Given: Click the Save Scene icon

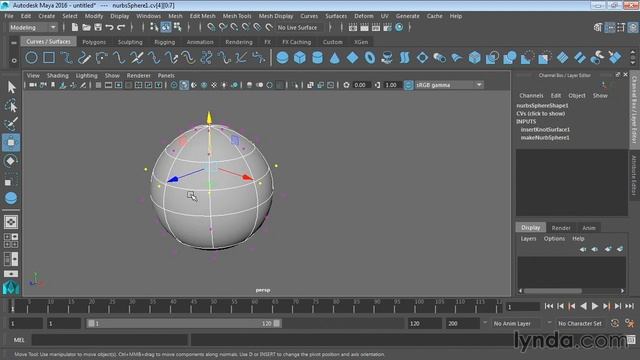Looking at the screenshot, I should click(x=98, y=27).
